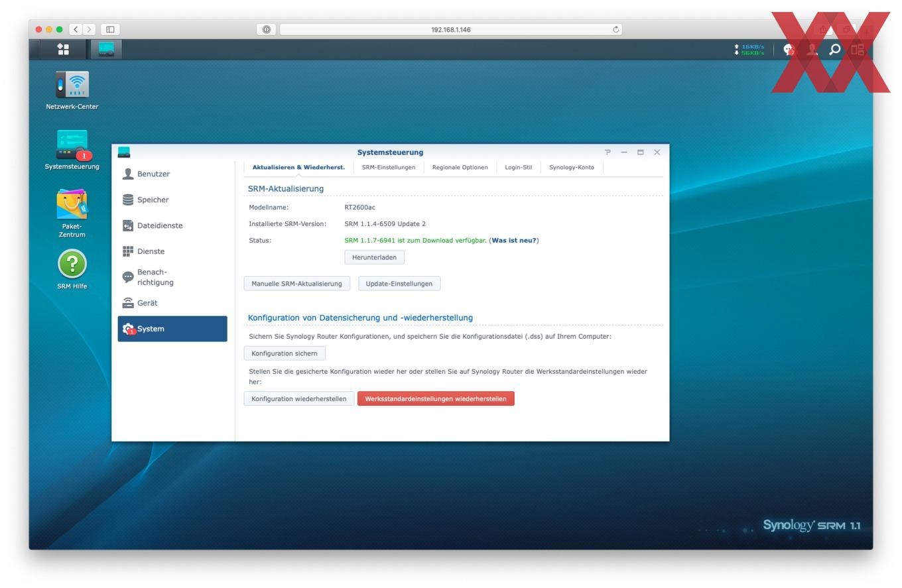Maximize the Systemsteuerung window
Screen dimensions: 902x588
(641, 152)
